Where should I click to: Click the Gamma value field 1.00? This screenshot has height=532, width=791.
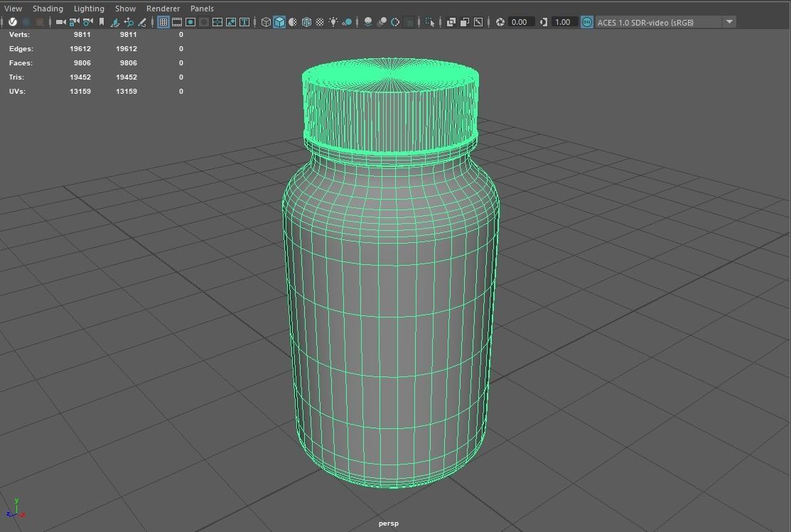tap(564, 22)
